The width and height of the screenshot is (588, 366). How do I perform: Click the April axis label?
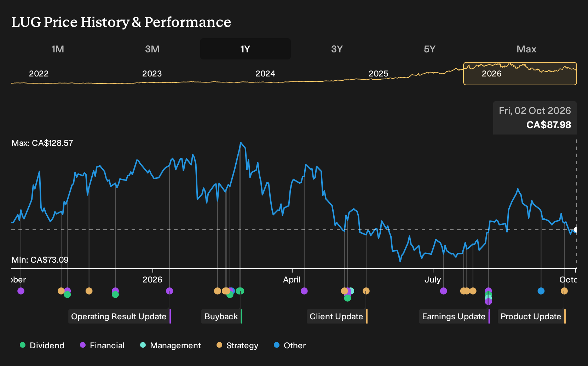coord(292,280)
